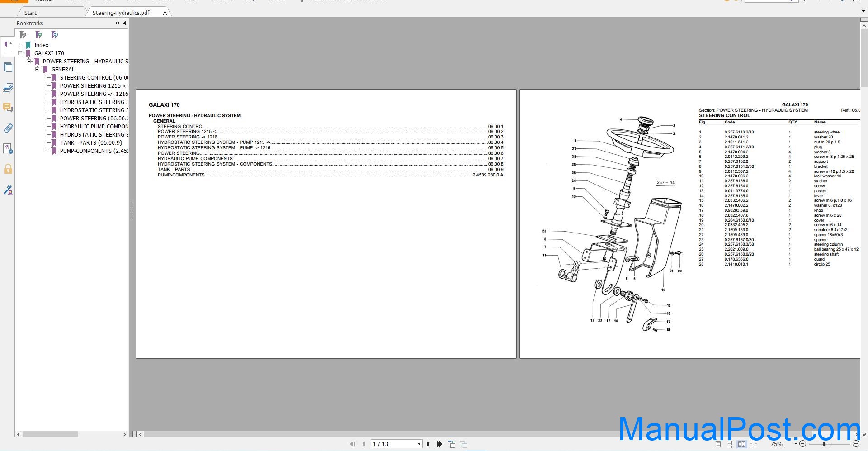Open HYDRAULIC PUMP COMPONENTS bookmark
The height and width of the screenshot is (451, 868).
(94, 126)
